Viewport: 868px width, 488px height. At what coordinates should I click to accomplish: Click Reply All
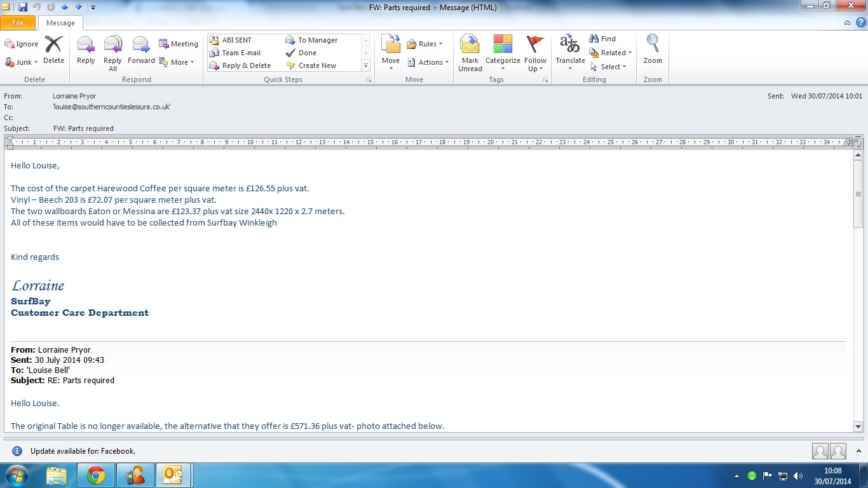click(x=112, y=53)
